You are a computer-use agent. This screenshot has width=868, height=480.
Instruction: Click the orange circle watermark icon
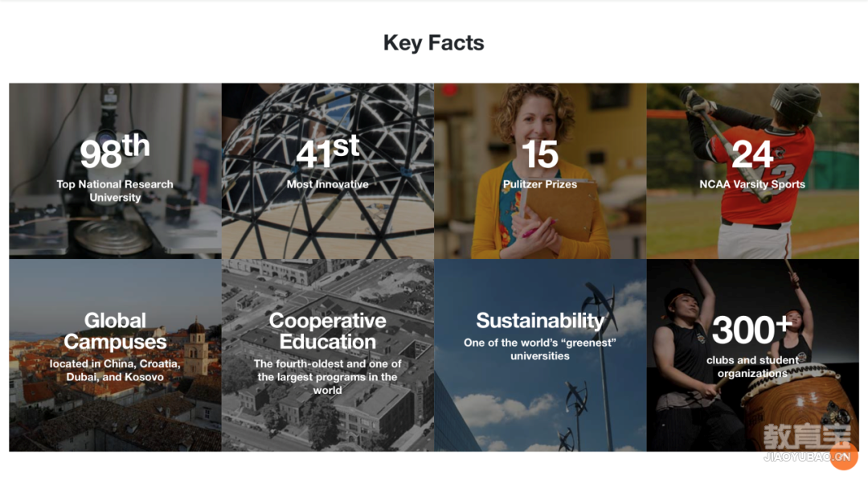coord(844,456)
